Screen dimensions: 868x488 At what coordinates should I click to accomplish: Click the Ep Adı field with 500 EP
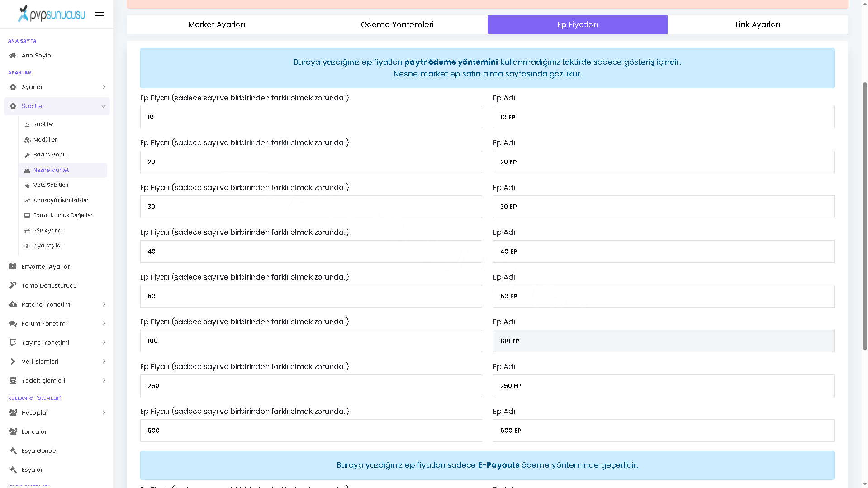coord(664,431)
